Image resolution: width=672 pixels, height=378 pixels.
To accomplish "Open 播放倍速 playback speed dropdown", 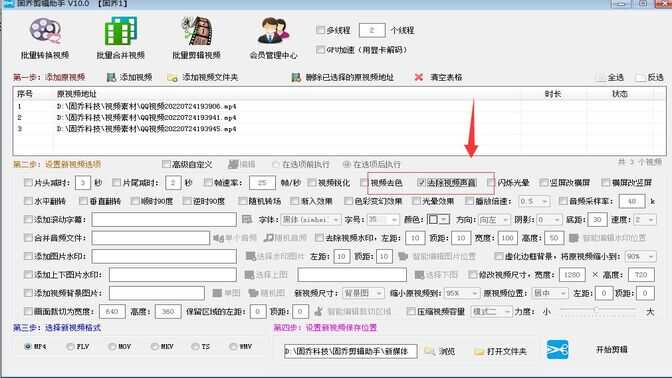I will point(534,201).
